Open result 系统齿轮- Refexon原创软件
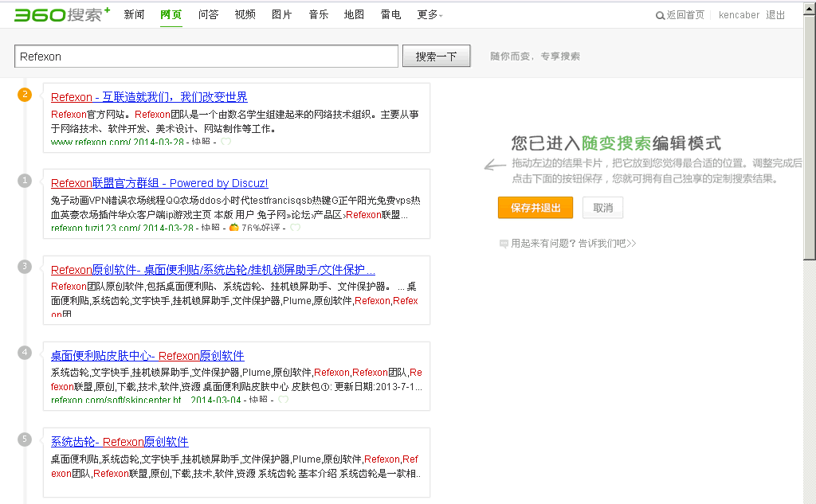816x504 pixels. [x=120, y=442]
